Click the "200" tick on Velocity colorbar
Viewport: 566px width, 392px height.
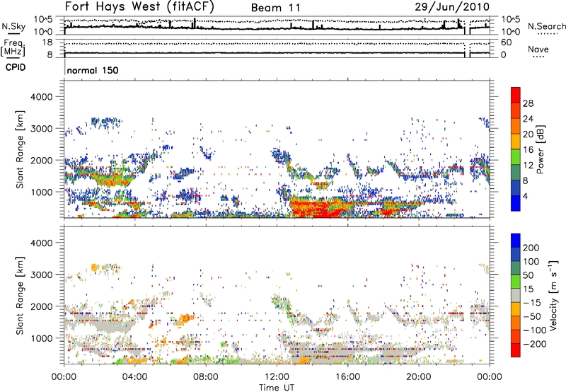[531, 248]
